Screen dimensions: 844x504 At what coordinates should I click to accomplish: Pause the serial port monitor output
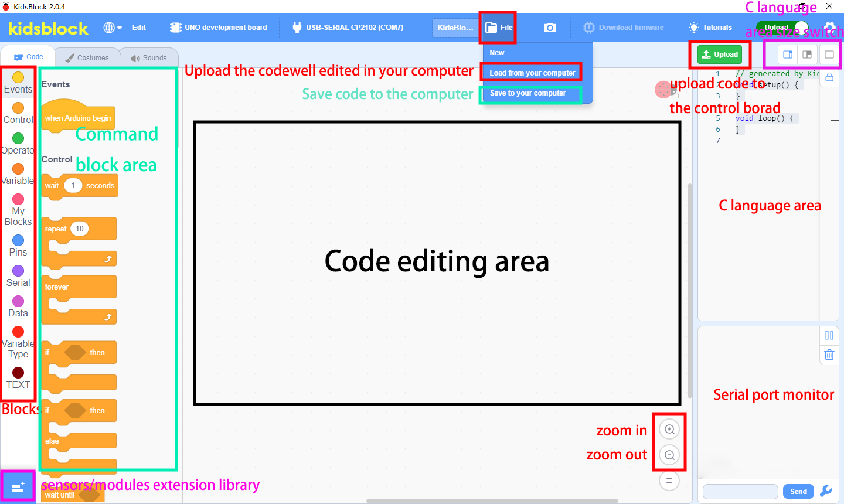[x=829, y=335]
